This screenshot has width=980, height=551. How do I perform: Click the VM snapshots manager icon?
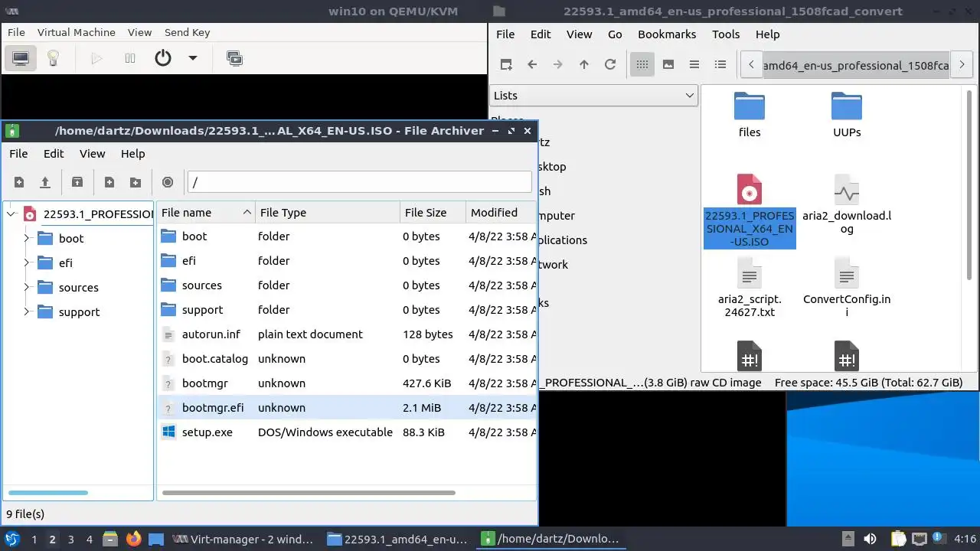pos(235,58)
